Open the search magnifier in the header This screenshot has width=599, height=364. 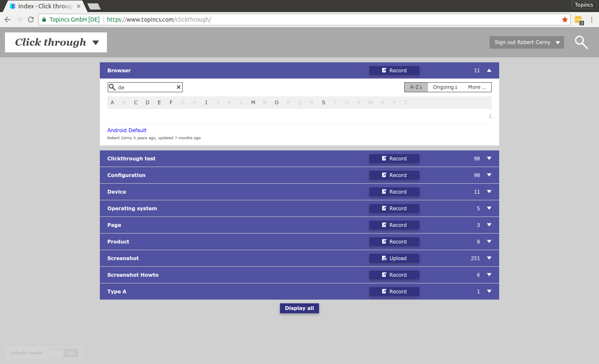coord(581,42)
